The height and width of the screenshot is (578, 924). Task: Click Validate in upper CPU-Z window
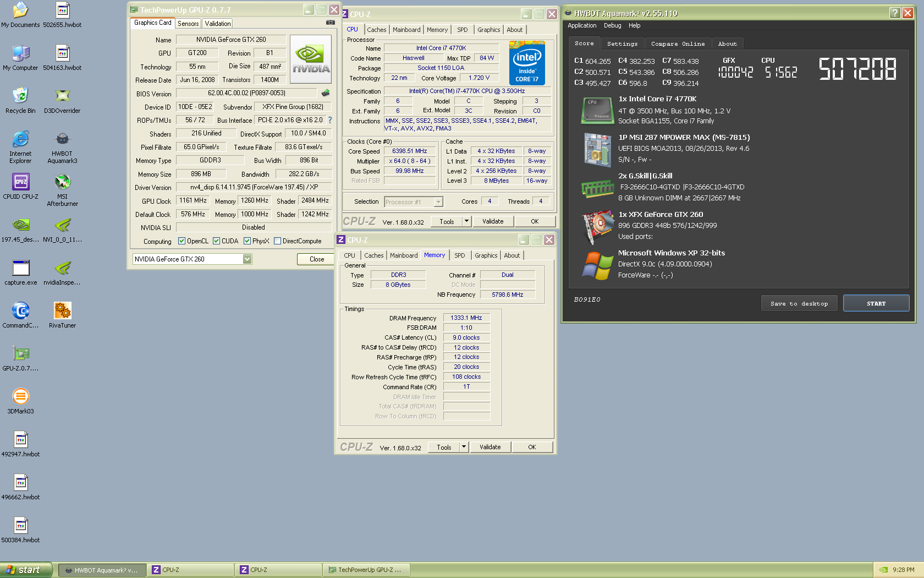click(493, 221)
